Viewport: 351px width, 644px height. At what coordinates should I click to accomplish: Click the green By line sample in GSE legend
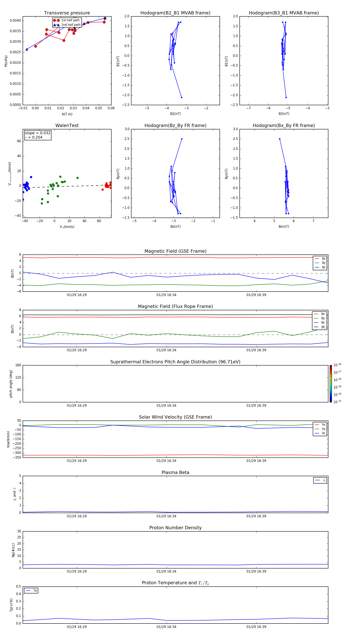point(317,263)
